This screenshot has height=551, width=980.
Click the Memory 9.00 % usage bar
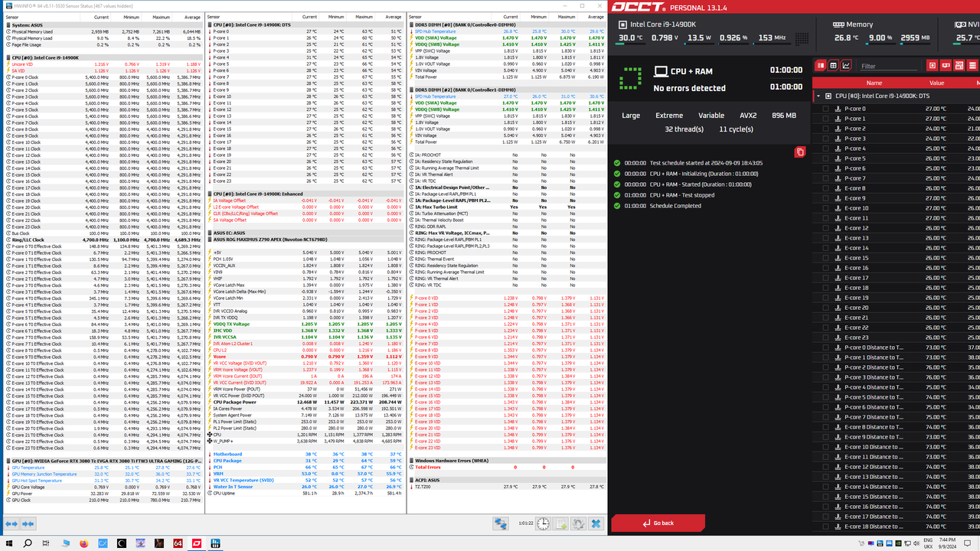coord(880,43)
